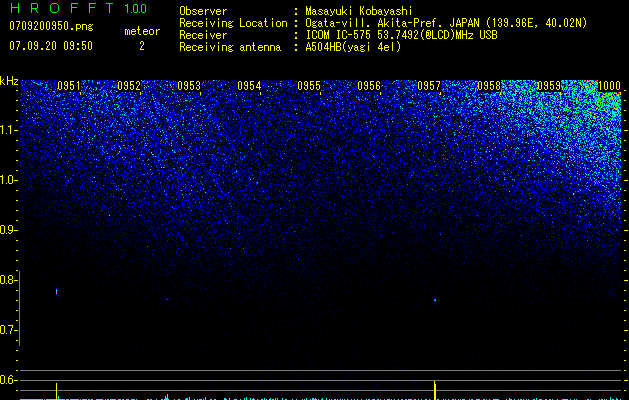The height and width of the screenshot is (400, 629).
Task: Click the 0954 time marker
Action: 249,86
